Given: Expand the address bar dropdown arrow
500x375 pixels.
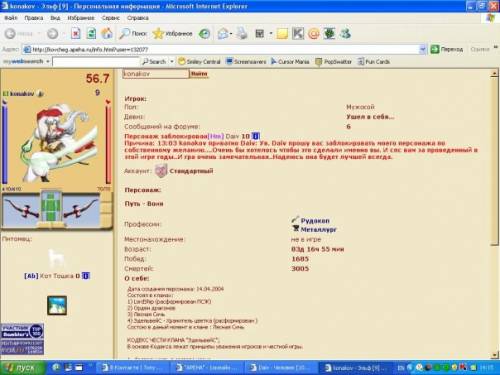Looking at the screenshot, I should pyautogui.click(x=422, y=49).
